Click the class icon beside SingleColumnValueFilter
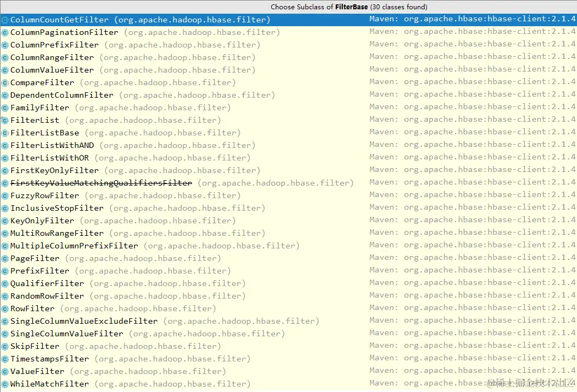This screenshot has width=577, height=392. tap(5, 334)
